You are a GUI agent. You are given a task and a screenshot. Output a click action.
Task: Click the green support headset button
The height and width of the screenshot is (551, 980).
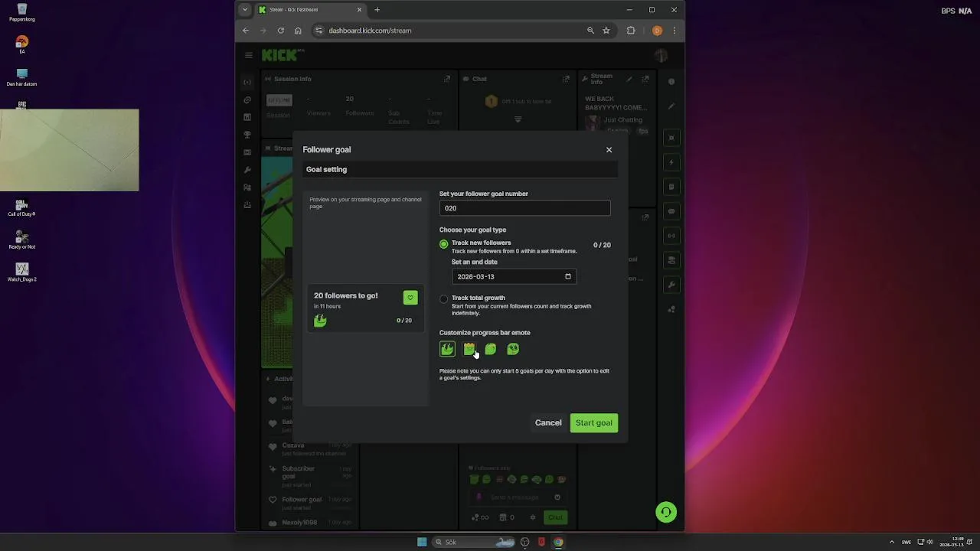[666, 512]
